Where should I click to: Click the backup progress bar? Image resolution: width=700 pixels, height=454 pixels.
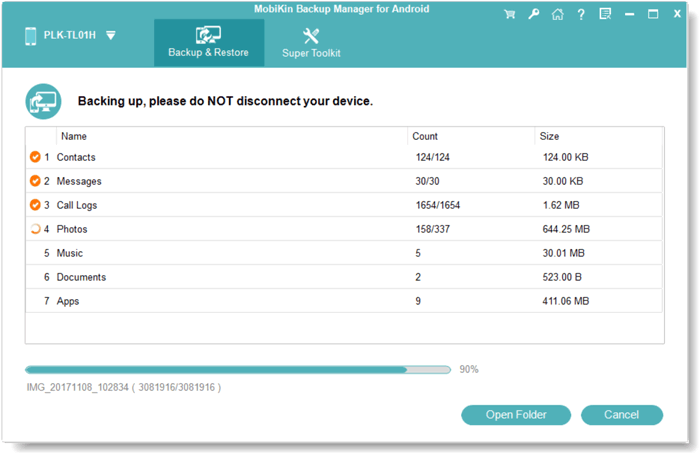click(237, 370)
